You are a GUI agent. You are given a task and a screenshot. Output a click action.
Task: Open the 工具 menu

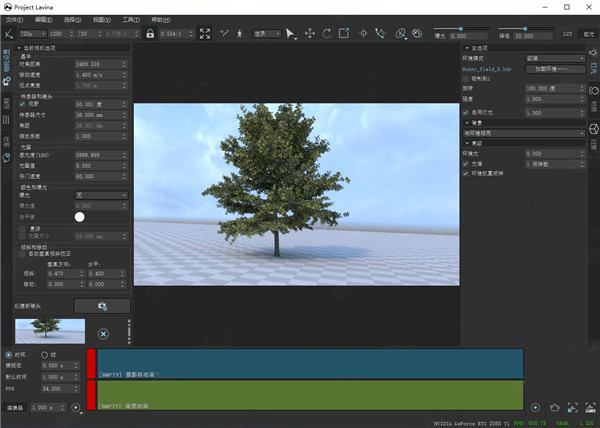coord(131,19)
